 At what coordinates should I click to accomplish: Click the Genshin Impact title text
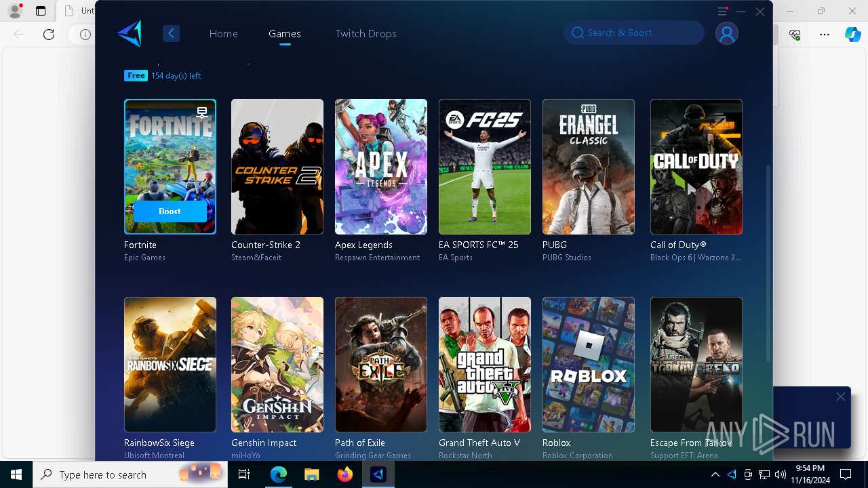pos(264,443)
